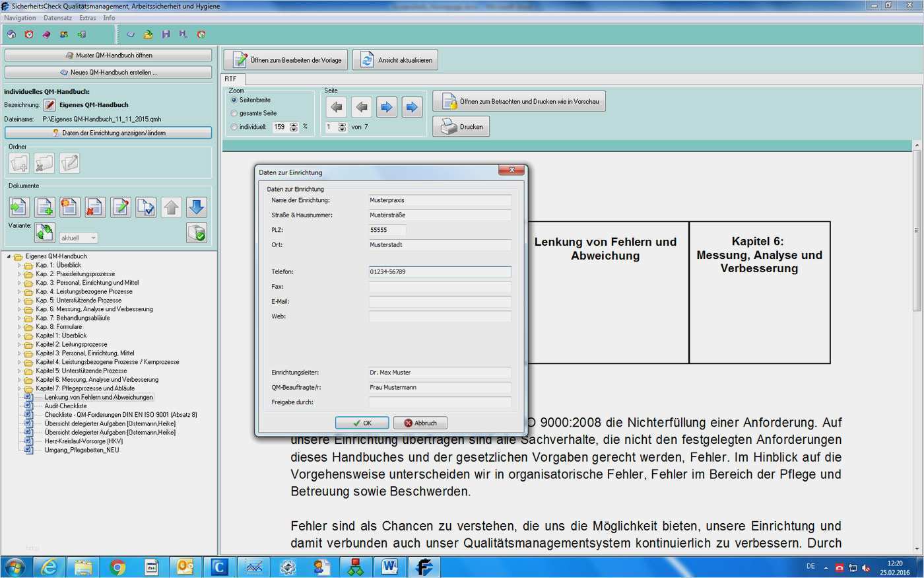Go to next page with blue right arrow
The image size is (924, 578).
(387, 106)
